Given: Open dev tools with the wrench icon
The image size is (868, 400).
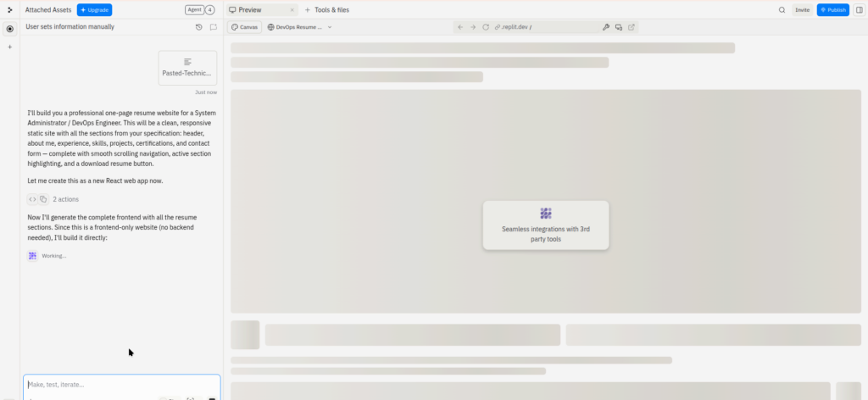Looking at the screenshot, I should tap(605, 27).
